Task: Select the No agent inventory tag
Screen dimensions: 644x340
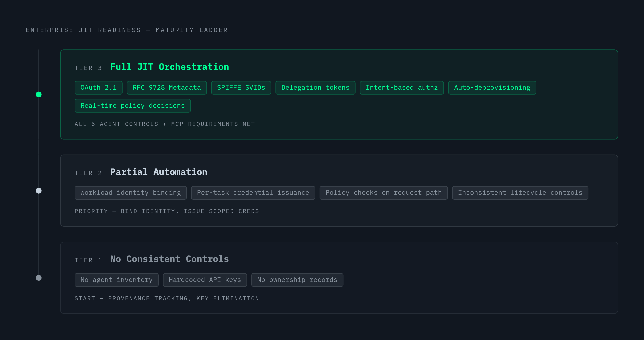Action: (116, 280)
